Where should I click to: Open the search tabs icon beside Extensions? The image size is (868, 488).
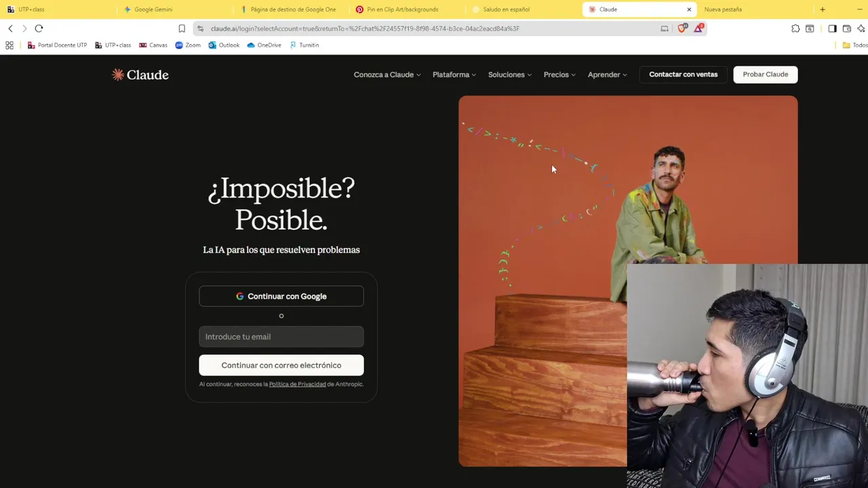(x=810, y=28)
